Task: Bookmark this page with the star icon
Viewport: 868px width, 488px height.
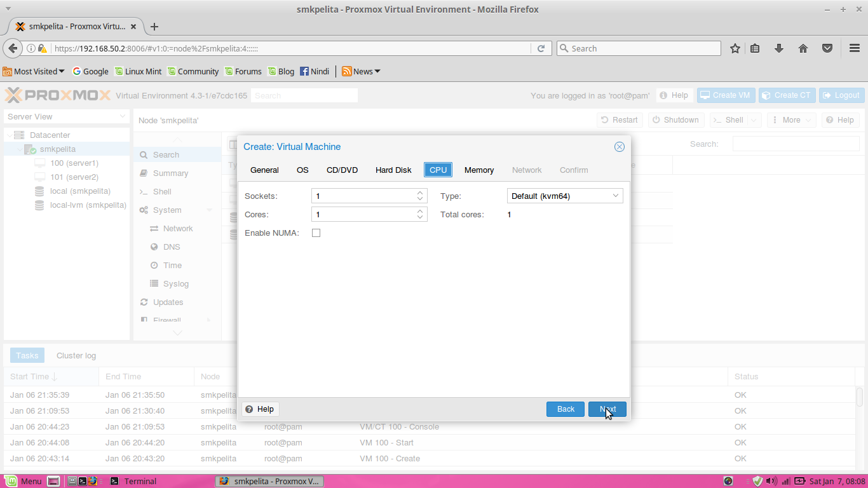Action: coord(735,48)
